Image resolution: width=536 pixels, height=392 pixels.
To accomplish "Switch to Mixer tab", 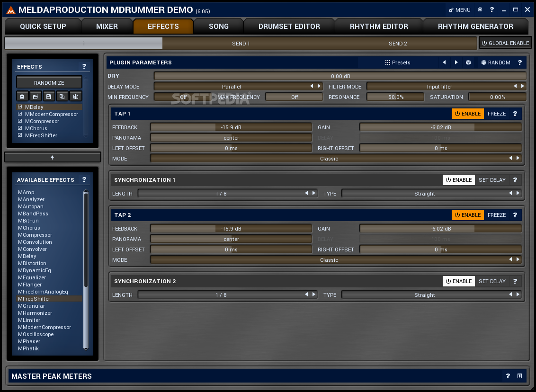I will pos(107,27).
